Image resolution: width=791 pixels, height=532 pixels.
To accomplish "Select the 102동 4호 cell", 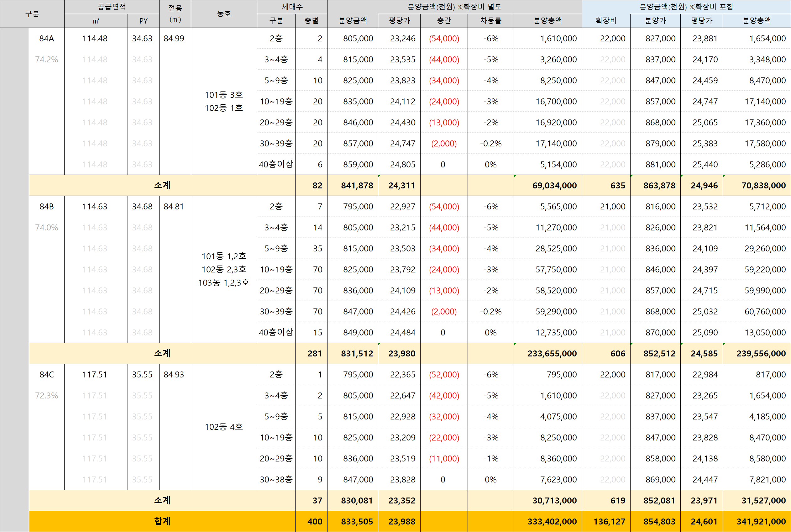I will click(224, 426).
